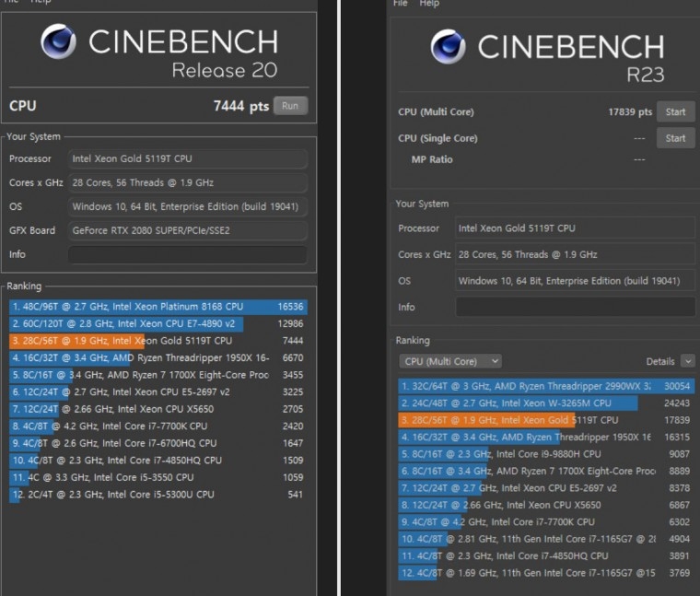
Task: Click the CPU (Single Core) label in R23
Action: coord(437,138)
